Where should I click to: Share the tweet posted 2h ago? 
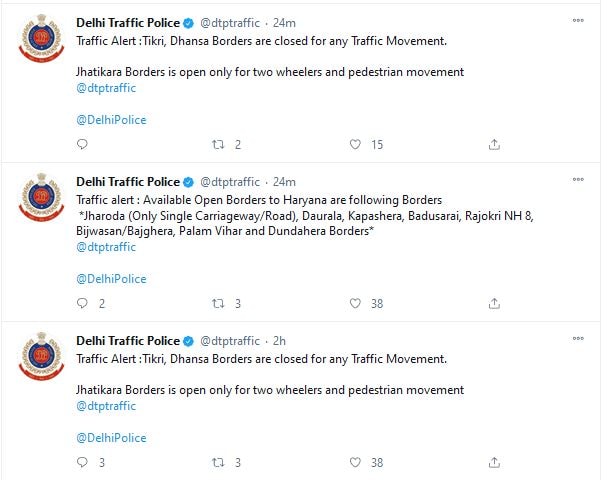point(494,462)
